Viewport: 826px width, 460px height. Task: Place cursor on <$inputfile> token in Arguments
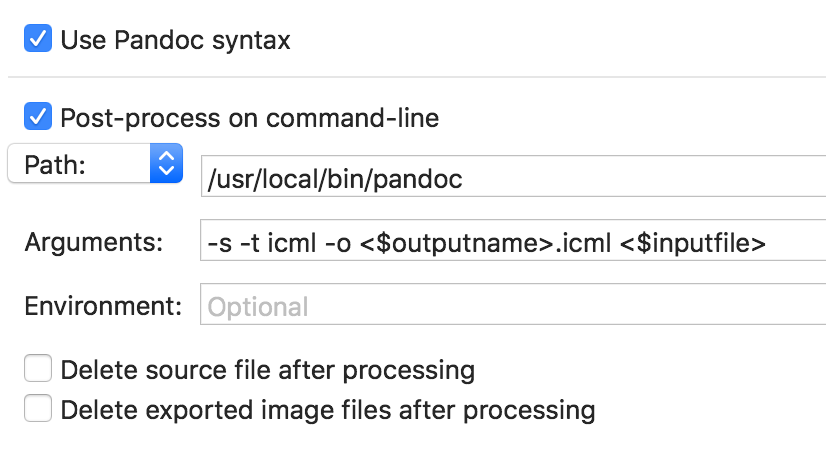pos(693,243)
